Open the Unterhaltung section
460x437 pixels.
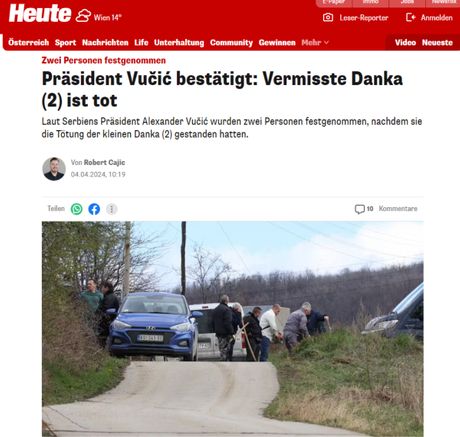pyautogui.click(x=179, y=43)
